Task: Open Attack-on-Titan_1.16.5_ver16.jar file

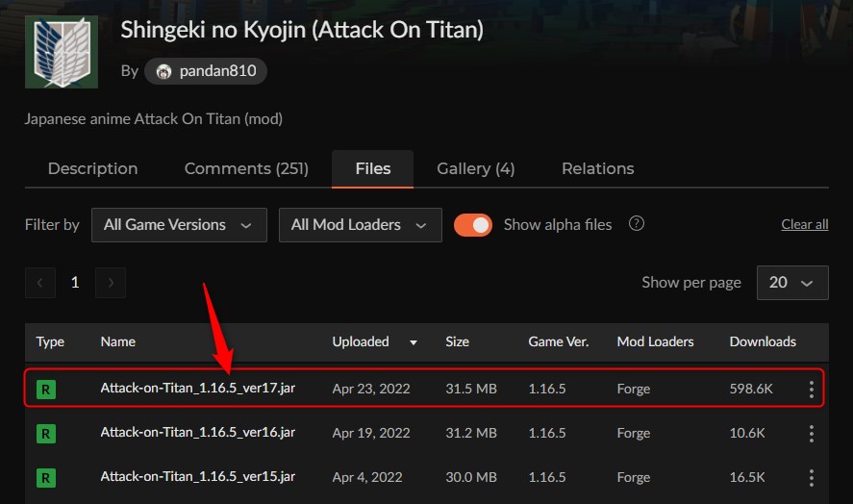Action: click(198, 432)
